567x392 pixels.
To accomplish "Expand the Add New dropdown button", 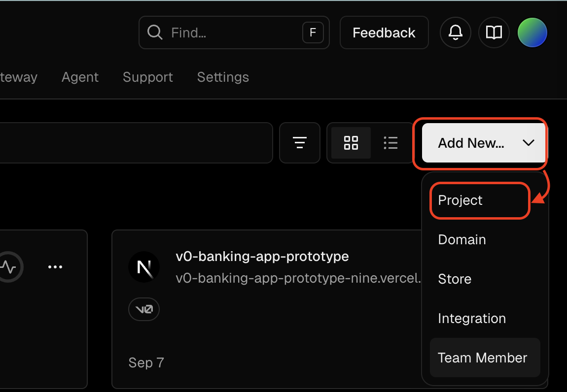I will coord(471,143).
